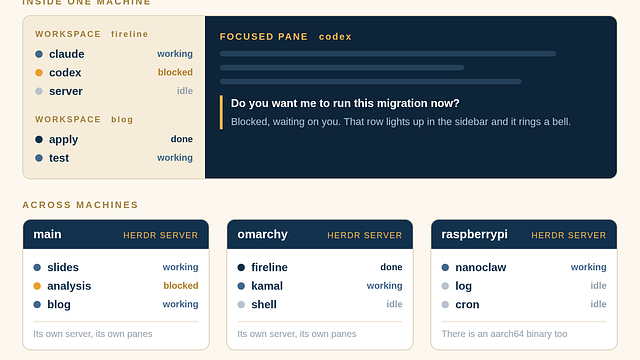Screen dimensions: 640x360
Task: Select the test pane in blog workspace
Action: 114,158
